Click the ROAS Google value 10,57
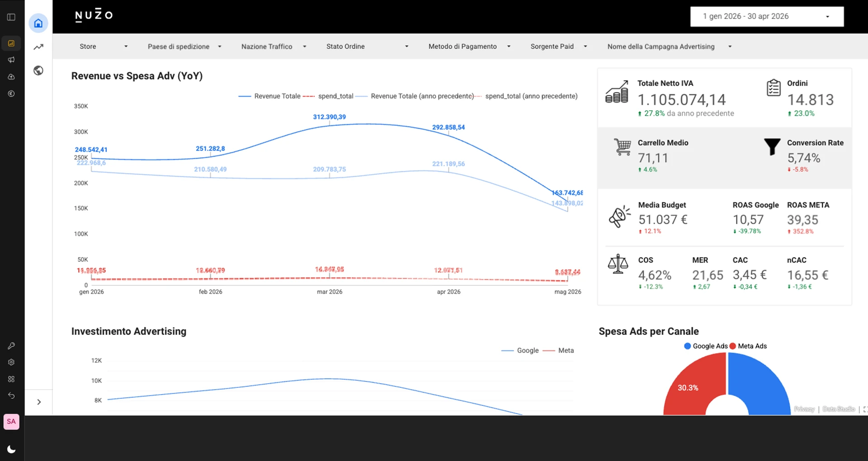Image resolution: width=868 pixels, height=461 pixels. pos(748,220)
